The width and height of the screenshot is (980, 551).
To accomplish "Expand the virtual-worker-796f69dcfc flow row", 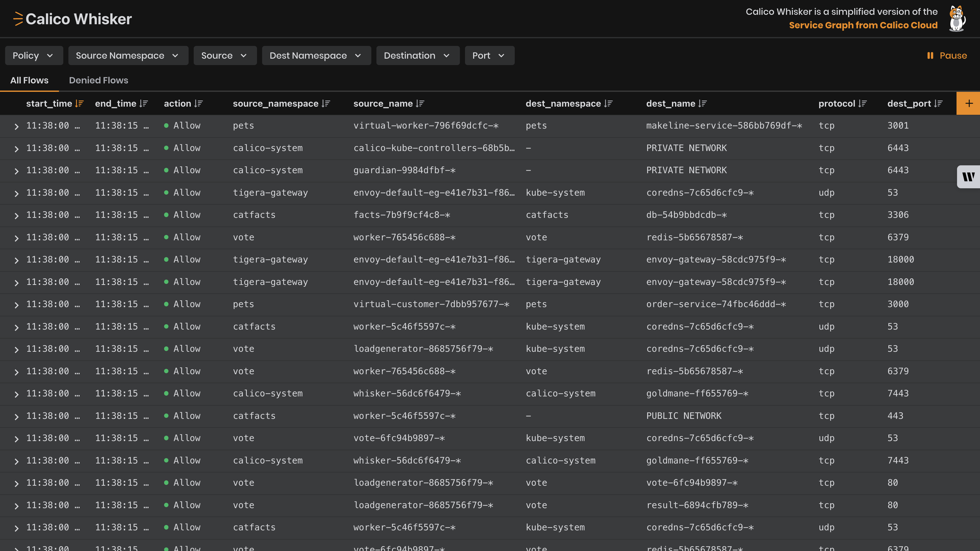I will click(x=16, y=126).
